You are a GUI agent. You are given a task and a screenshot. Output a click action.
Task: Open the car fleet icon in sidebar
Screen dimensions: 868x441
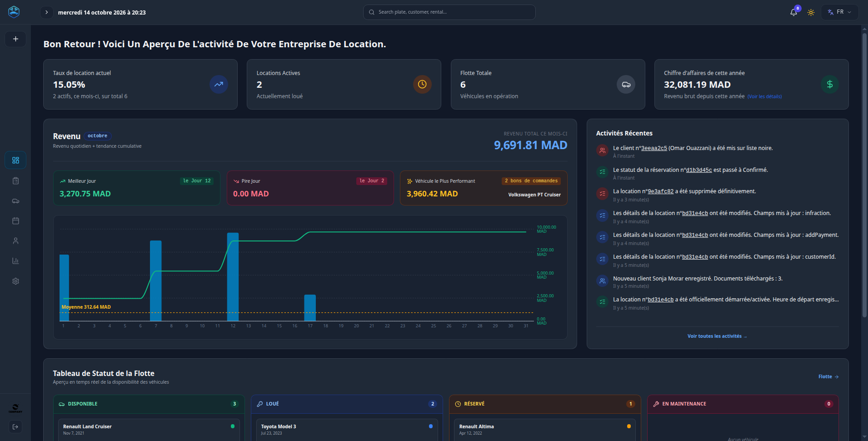[x=15, y=201]
